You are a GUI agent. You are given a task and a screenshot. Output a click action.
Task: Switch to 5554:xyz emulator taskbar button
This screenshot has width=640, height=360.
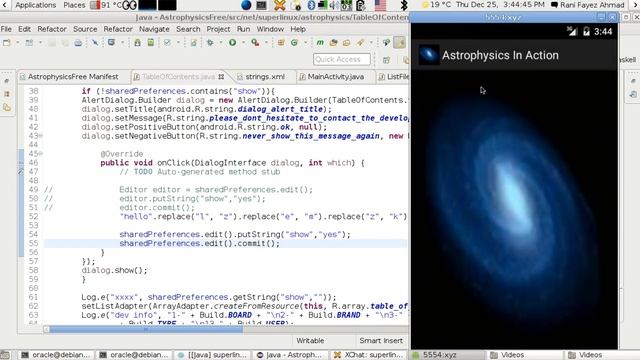(x=447, y=355)
